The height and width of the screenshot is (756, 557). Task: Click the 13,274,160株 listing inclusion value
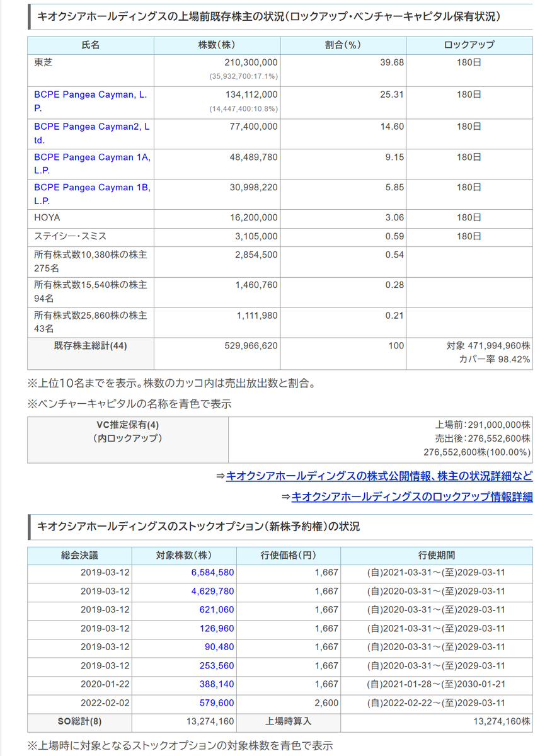[503, 722]
